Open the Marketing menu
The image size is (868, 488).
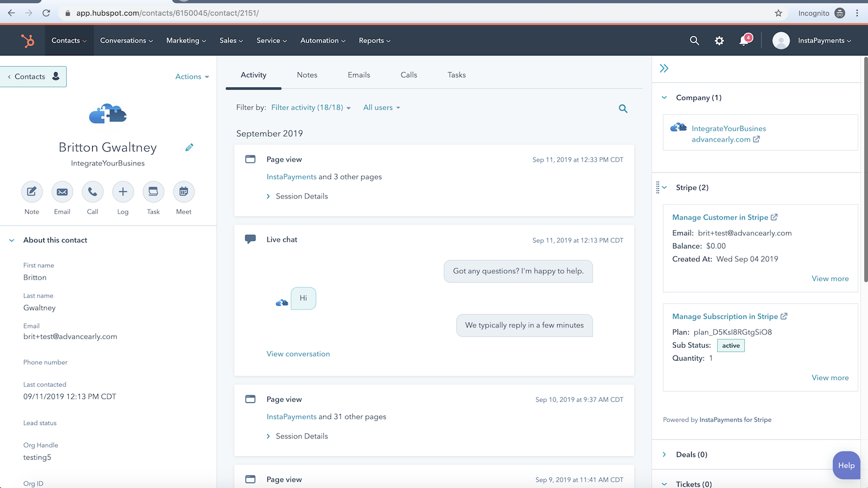pyautogui.click(x=186, y=41)
